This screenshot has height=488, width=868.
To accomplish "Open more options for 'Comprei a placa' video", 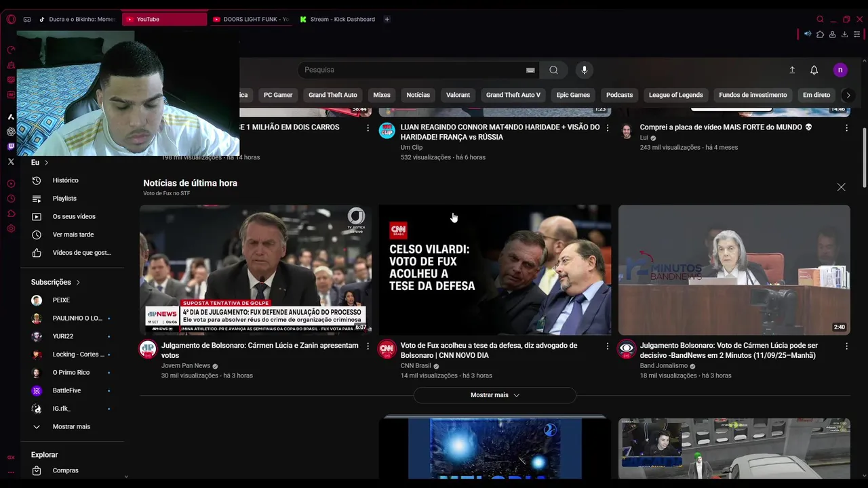I will pos(846,127).
